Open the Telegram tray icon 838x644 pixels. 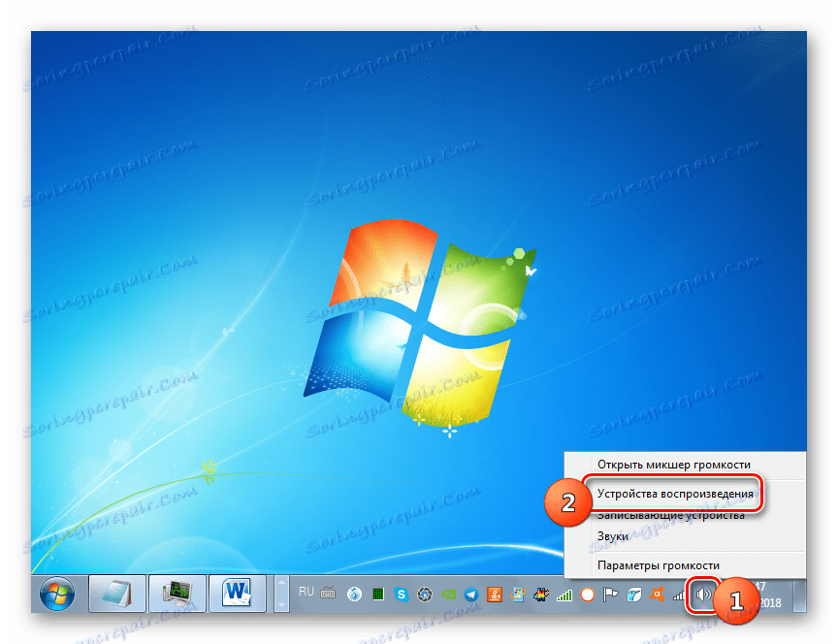click(x=471, y=595)
